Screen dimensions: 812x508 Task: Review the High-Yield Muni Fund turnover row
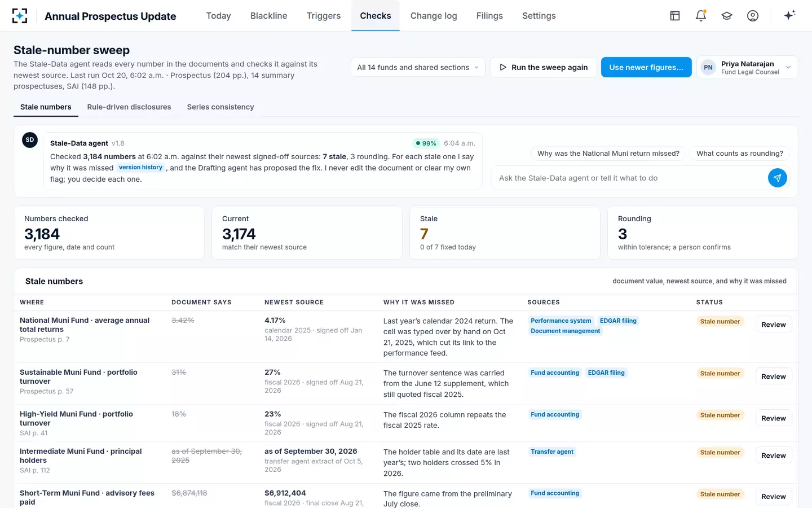pyautogui.click(x=774, y=418)
